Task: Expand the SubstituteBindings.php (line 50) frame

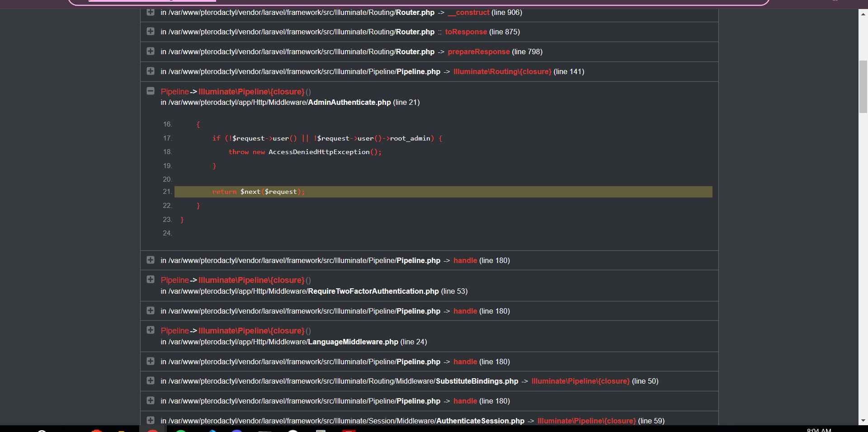Action: tap(151, 381)
